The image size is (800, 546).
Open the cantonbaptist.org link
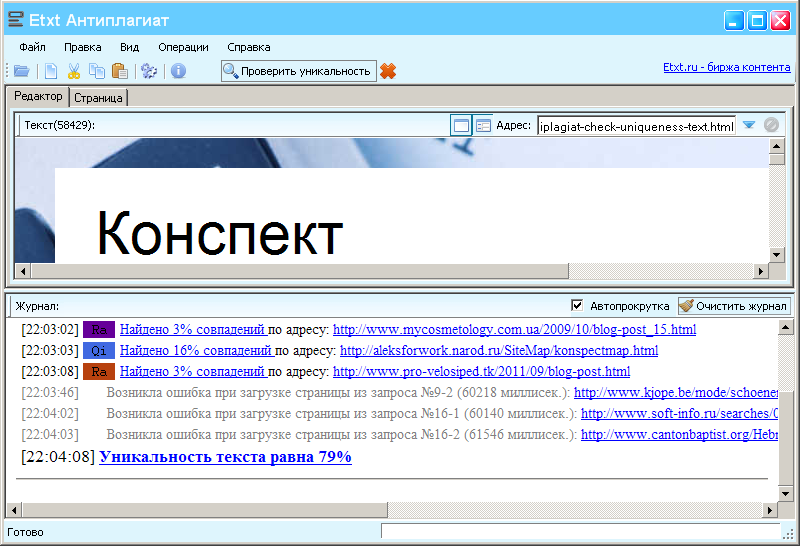679,434
